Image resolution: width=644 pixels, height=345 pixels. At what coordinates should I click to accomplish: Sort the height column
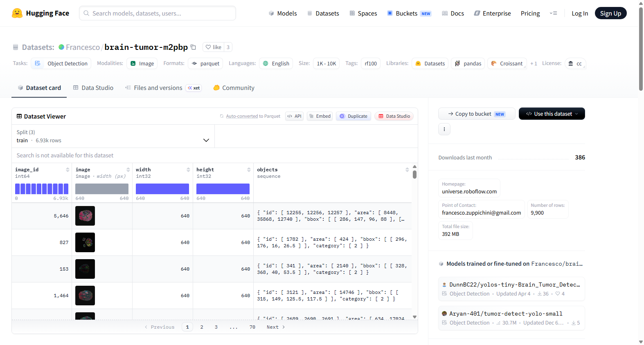pyautogui.click(x=249, y=170)
